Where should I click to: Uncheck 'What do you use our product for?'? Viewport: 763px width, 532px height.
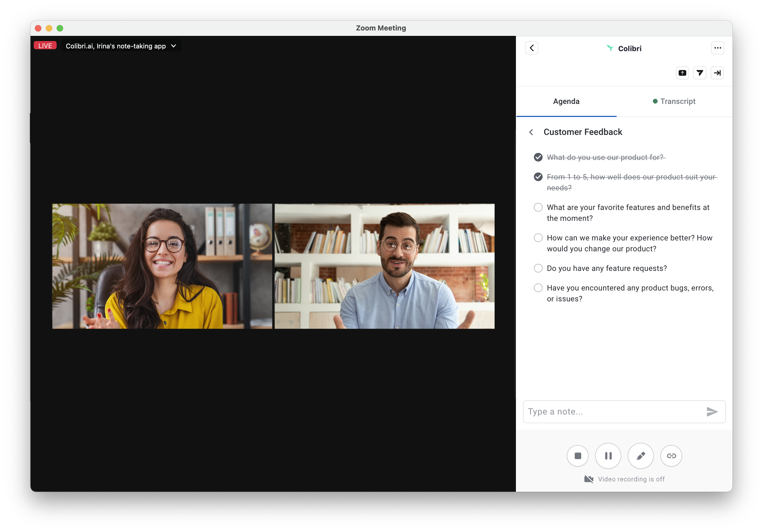pyautogui.click(x=538, y=157)
